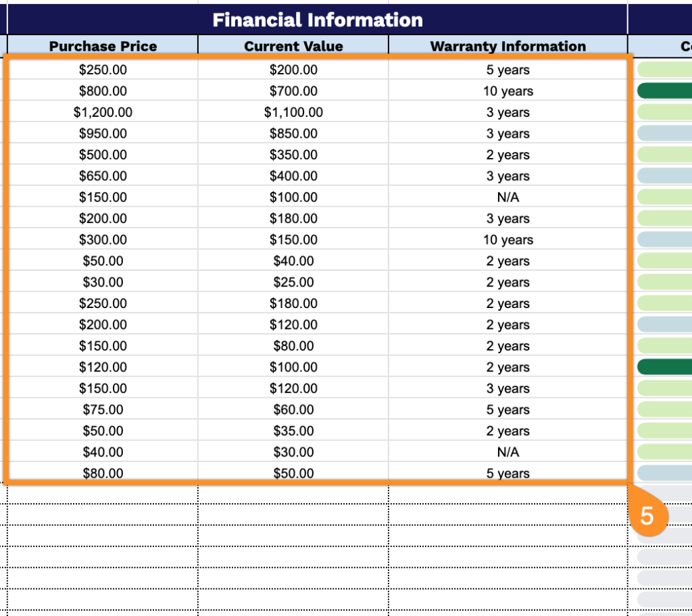Click the $25.00 current value cell
Viewport: 692px width, 616px height.
point(293,282)
